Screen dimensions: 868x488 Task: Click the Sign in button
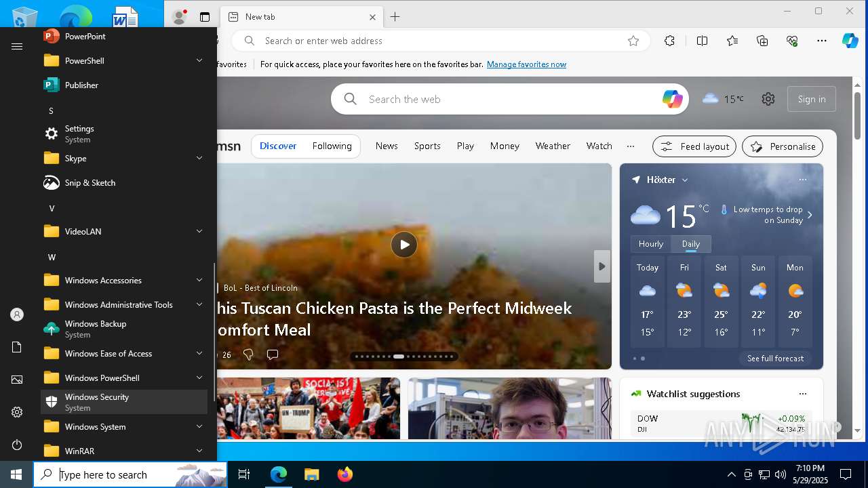click(x=812, y=99)
